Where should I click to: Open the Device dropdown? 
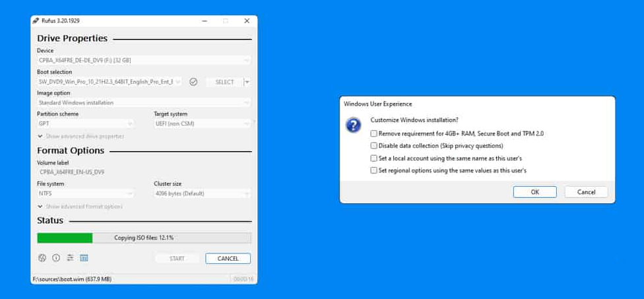[x=144, y=60]
